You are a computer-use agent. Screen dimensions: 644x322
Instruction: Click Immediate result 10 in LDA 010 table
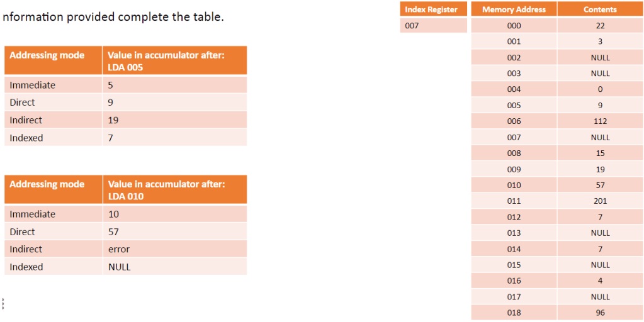pyautogui.click(x=174, y=214)
